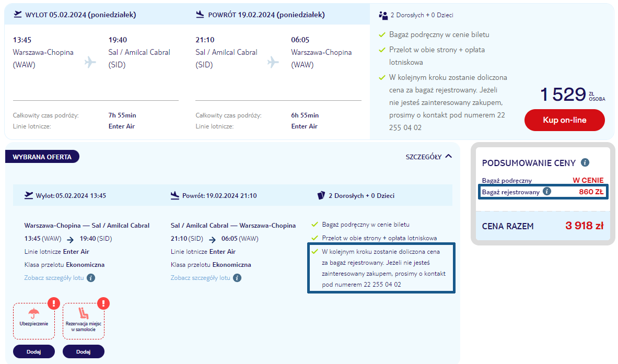
Task: Click info icon by outbound flight details
Action: (x=91, y=278)
